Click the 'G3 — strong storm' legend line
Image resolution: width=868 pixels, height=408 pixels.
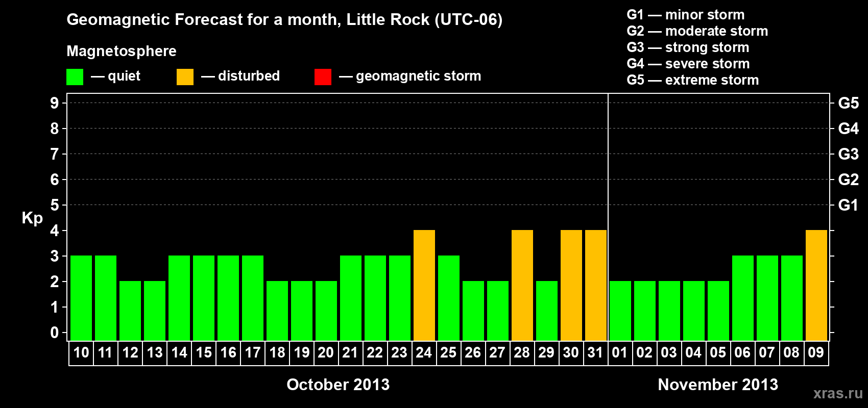coord(688,47)
